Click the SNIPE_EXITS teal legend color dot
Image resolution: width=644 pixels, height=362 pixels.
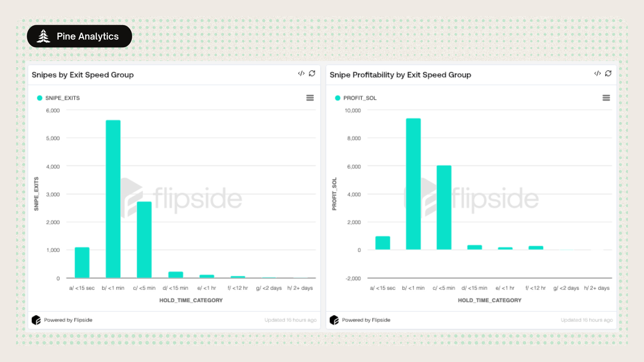coord(40,98)
